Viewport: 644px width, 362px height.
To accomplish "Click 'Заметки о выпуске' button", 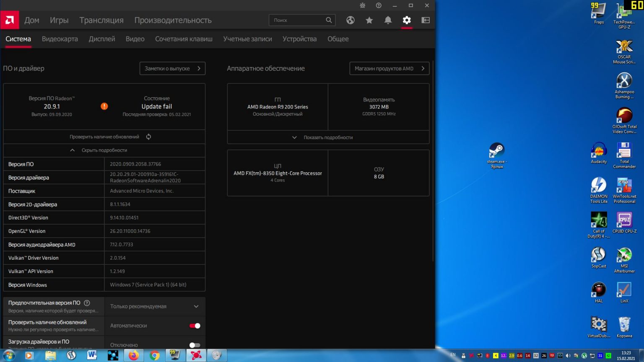I will click(172, 68).
